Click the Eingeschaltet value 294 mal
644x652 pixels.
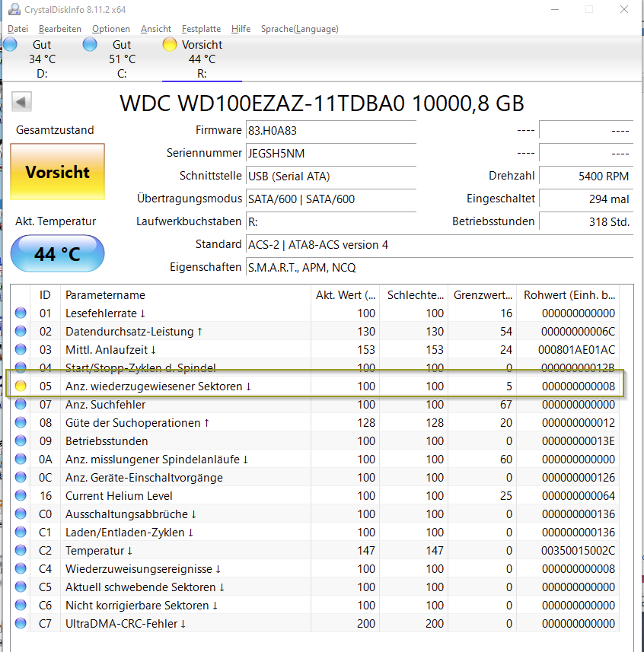click(586, 199)
